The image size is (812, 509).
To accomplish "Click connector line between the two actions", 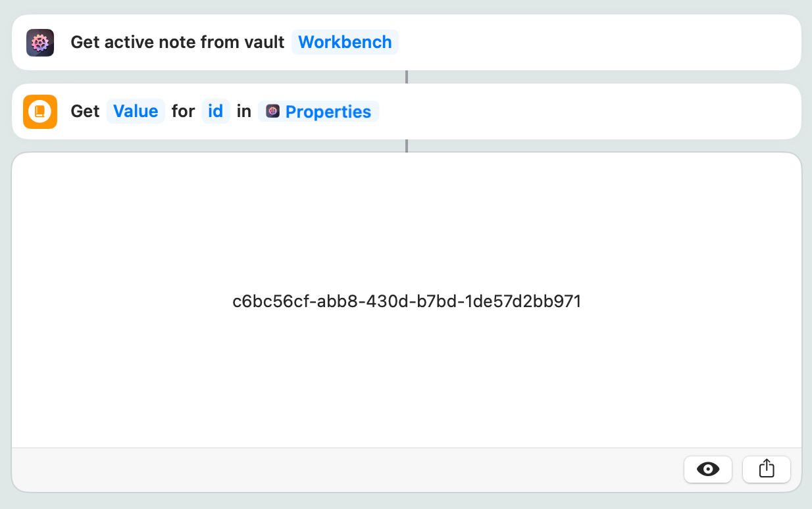I will coord(407,77).
